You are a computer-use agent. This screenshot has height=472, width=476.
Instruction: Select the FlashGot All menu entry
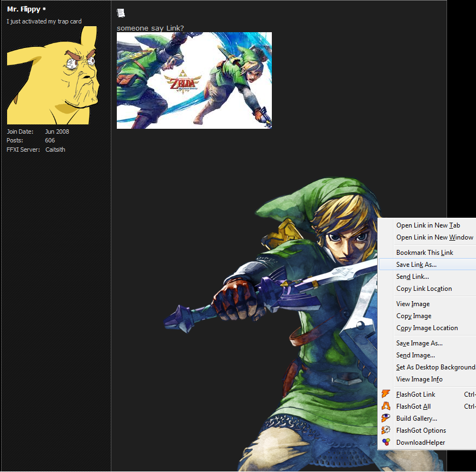[x=427, y=407]
